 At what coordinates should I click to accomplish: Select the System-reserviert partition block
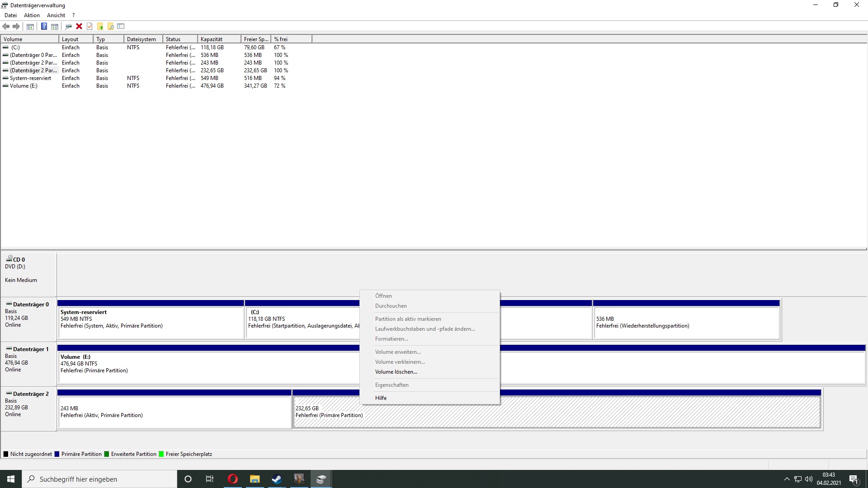[151, 322]
